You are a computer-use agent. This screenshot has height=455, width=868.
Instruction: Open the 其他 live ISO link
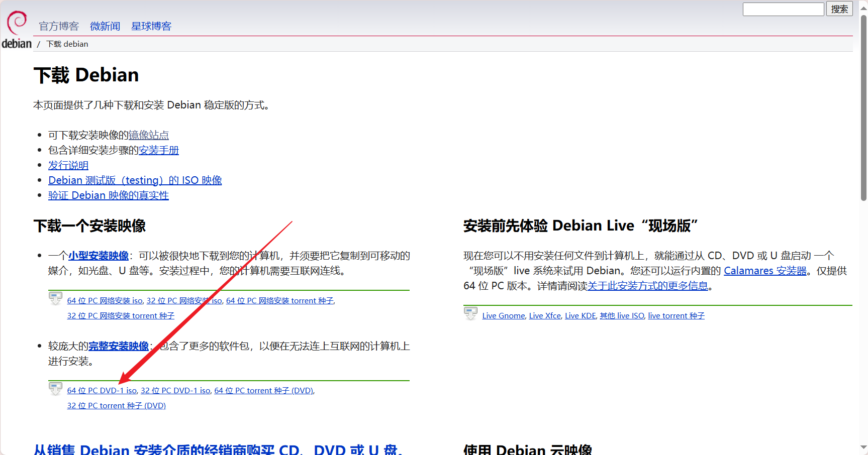[x=622, y=316]
